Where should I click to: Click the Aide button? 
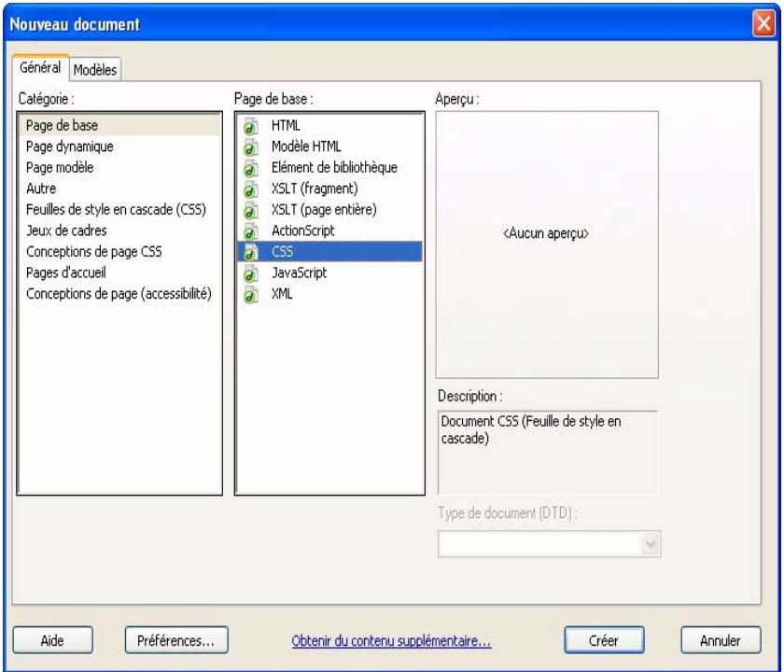click(x=52, y=640)
